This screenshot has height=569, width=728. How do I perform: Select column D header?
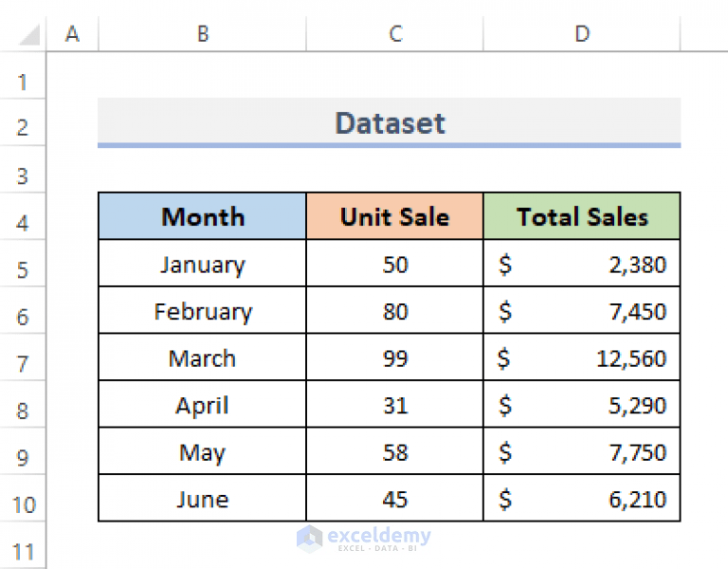click(581, 34)
